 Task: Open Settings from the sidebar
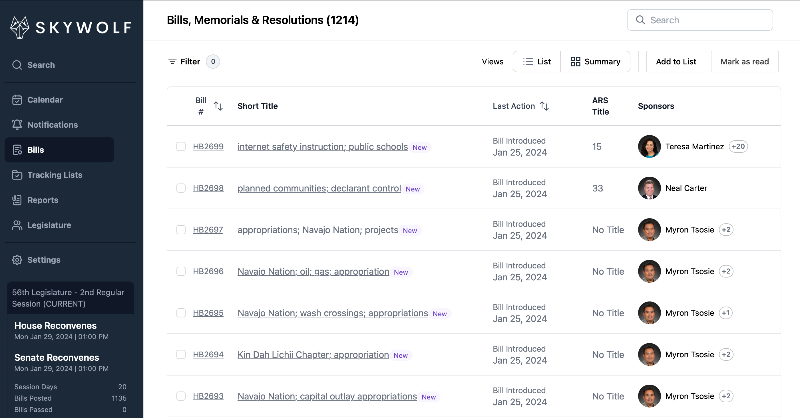click(44, 260)
